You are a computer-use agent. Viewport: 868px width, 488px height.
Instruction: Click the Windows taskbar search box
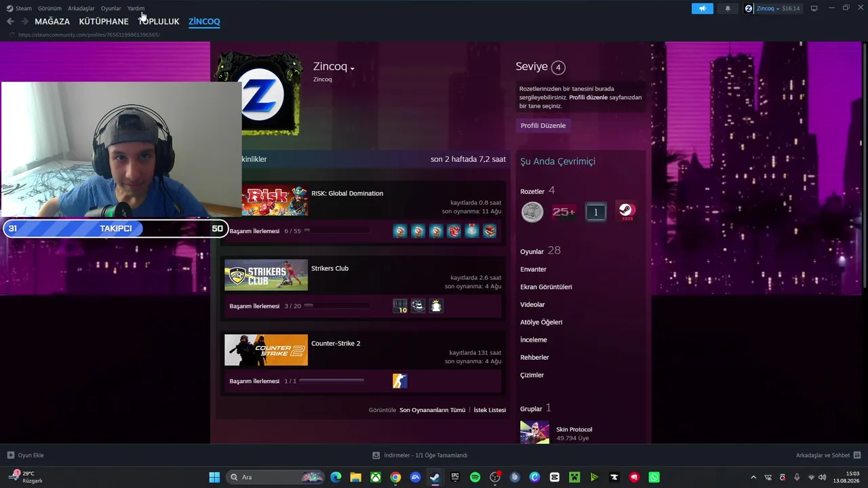pos(276,477)
